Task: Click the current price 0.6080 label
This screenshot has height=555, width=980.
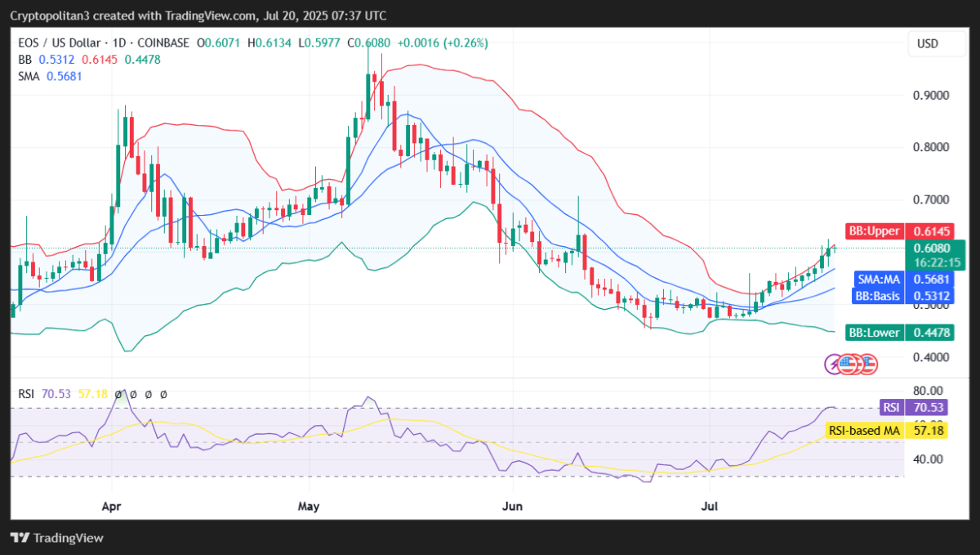Action: coord(932,248)
